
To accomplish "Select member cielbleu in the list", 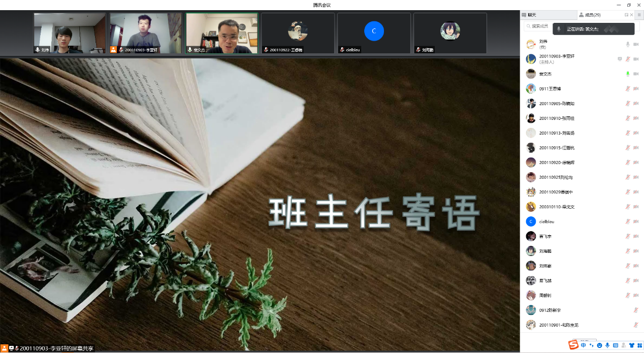I will (x=546, y=221).
